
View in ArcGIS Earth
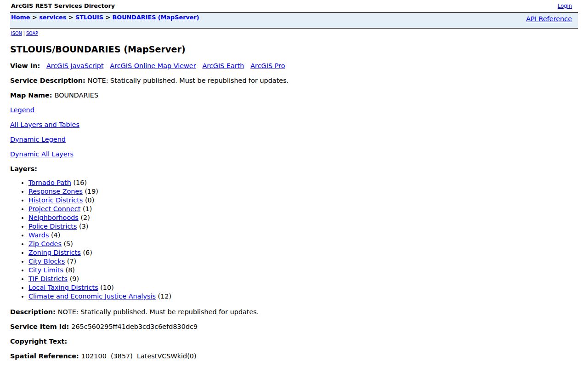coord(223,66)
